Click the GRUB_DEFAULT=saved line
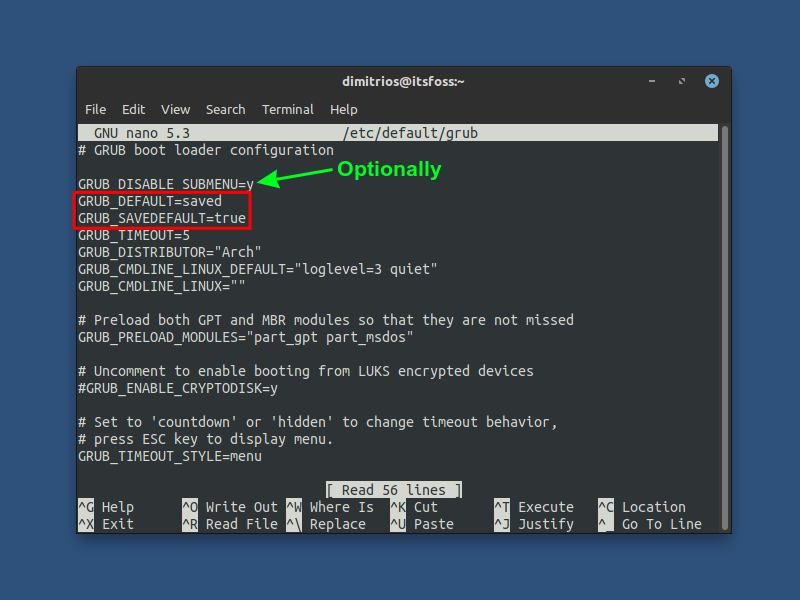The width and height of the screenshot is (800, 600). 148,200
